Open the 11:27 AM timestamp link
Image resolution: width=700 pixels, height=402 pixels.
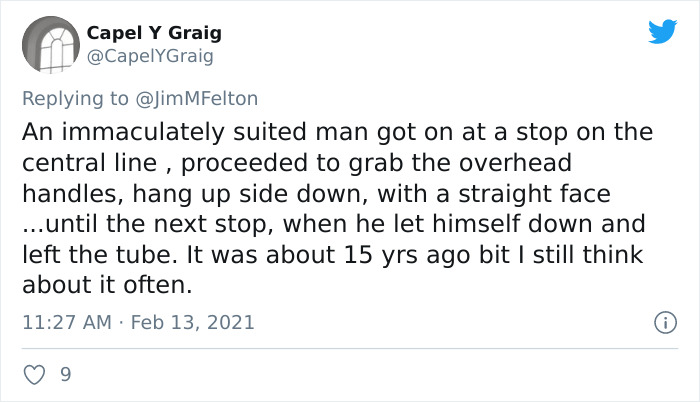[x=67, y=322]
